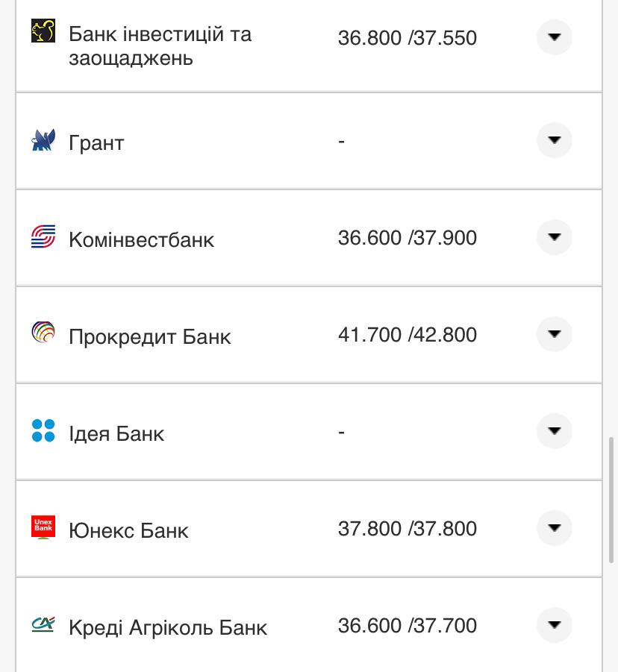Image resolution: width=618 pixels, height=672 pixels.
Task: Click the Комінвестбанк bank name
Action: pyautogui.click(x=141, y=239)
